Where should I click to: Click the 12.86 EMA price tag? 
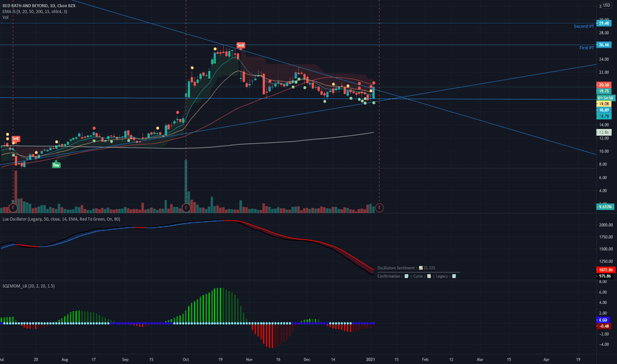click(x=604, y=132)
